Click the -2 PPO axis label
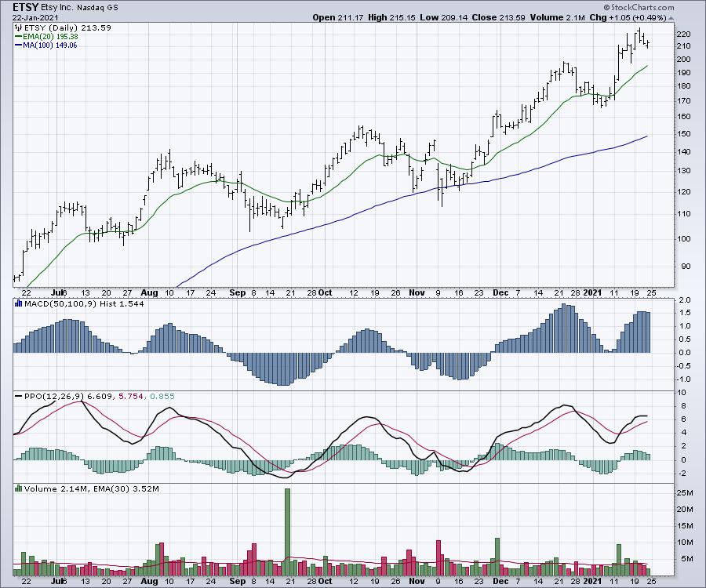 [682, 474]
